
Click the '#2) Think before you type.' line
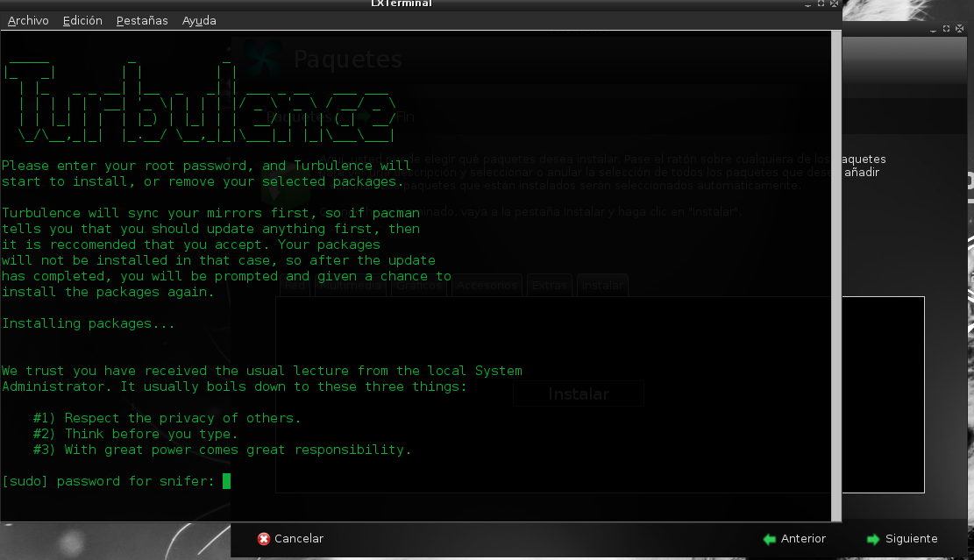(135, 434)
